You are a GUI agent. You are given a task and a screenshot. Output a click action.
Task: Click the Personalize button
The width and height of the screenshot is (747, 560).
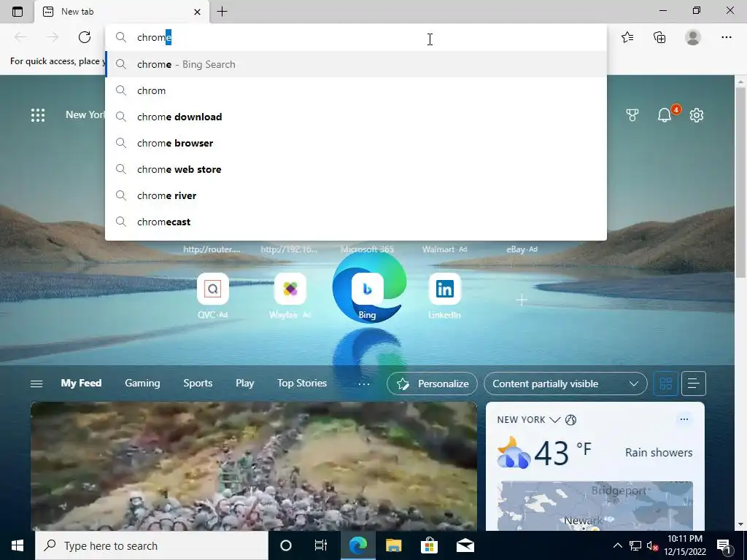pos(432,384)
